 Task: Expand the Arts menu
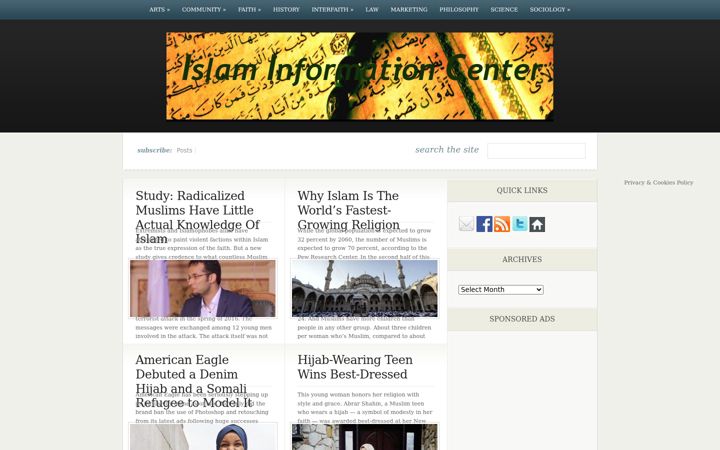(159, 10)
